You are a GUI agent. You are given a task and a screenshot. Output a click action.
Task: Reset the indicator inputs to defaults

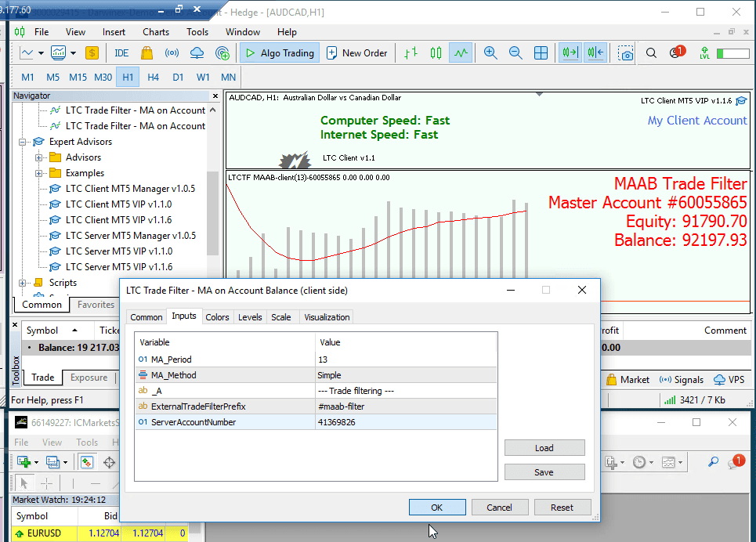pyautogui.click(x=562, y=508)
